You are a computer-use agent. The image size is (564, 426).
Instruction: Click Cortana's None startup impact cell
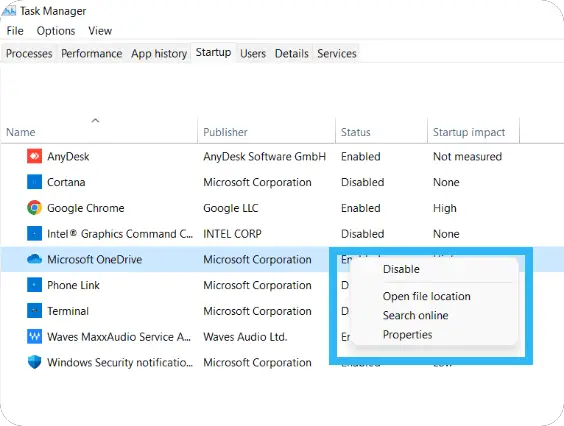coord(446,182)
